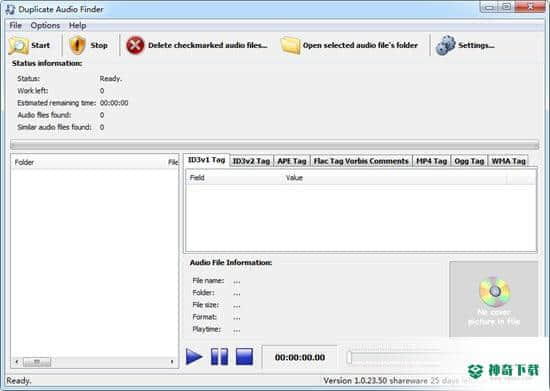Click the Start magnifier icon
The height and width of the screenshot is (391, 550).
(18, 46)
